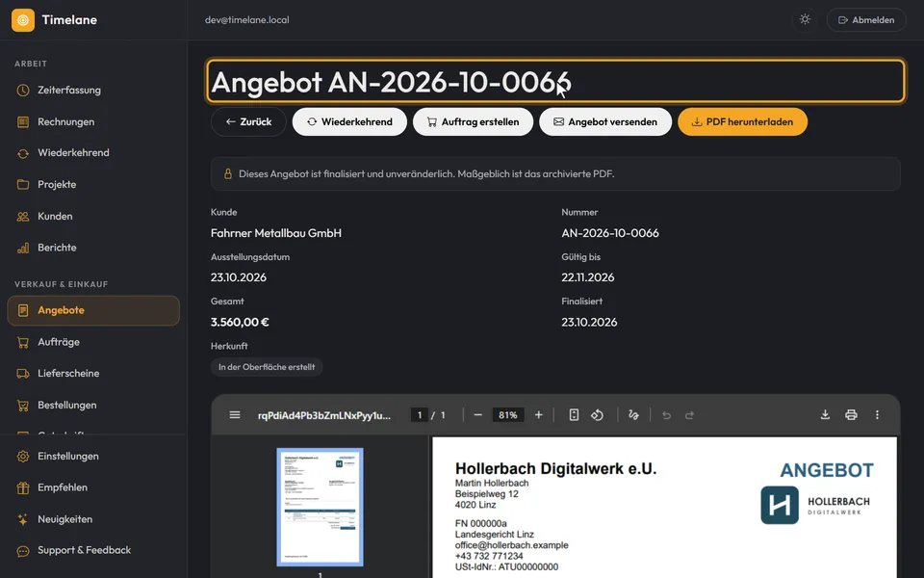Image resolution: width=924 pixels, height=578 pixels.
Task: Click the Angebot AN-2026-10-0066 heading
Action: 392,82
